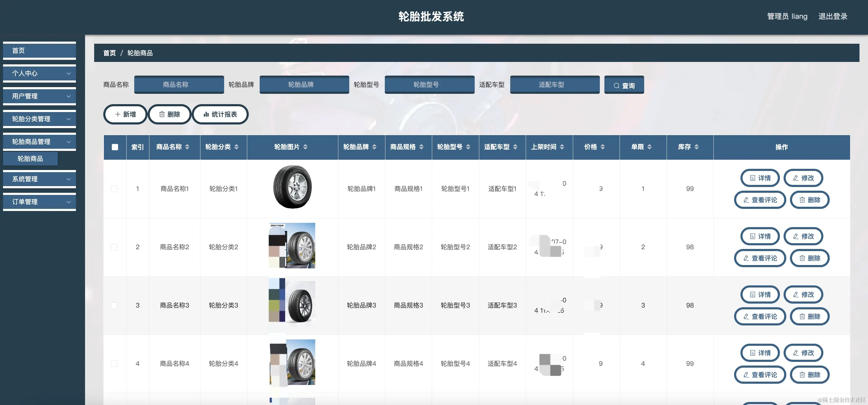Expand the 个人中心 sidebar menu
868x405 pixels.
[39, 73]
